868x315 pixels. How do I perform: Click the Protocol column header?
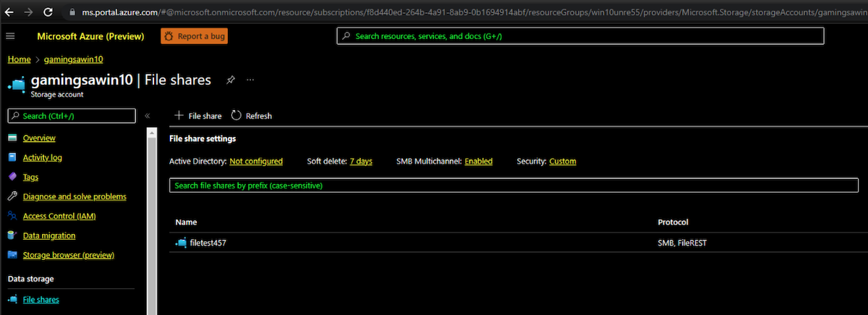click(673, 222)
